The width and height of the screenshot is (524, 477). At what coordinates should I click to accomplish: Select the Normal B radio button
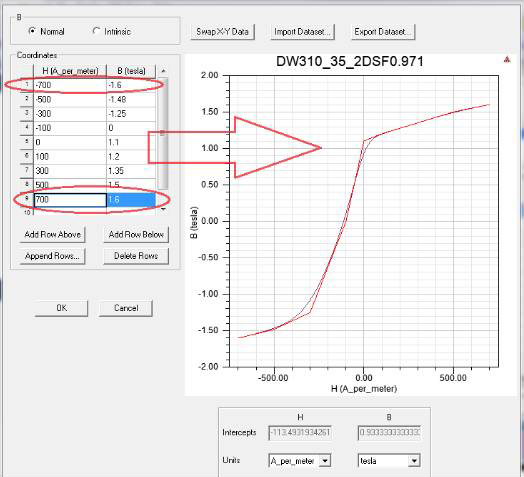point(32,31)
